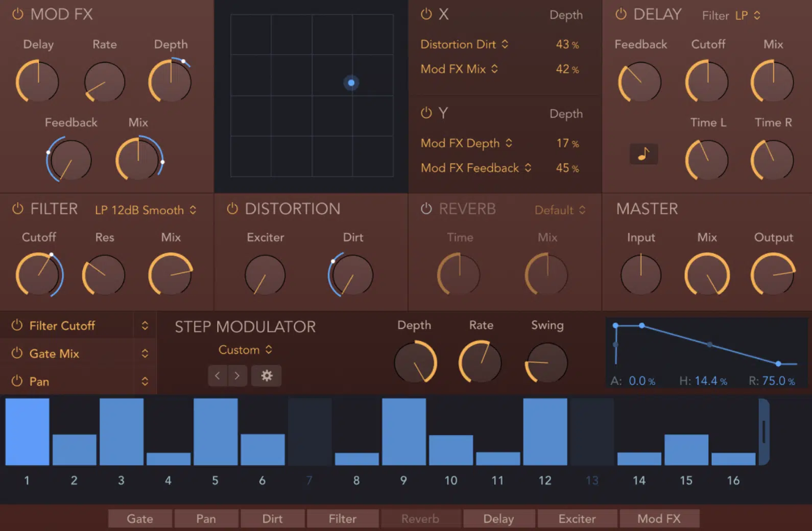Open the Reverb Default preset menu

click(560, 210)
